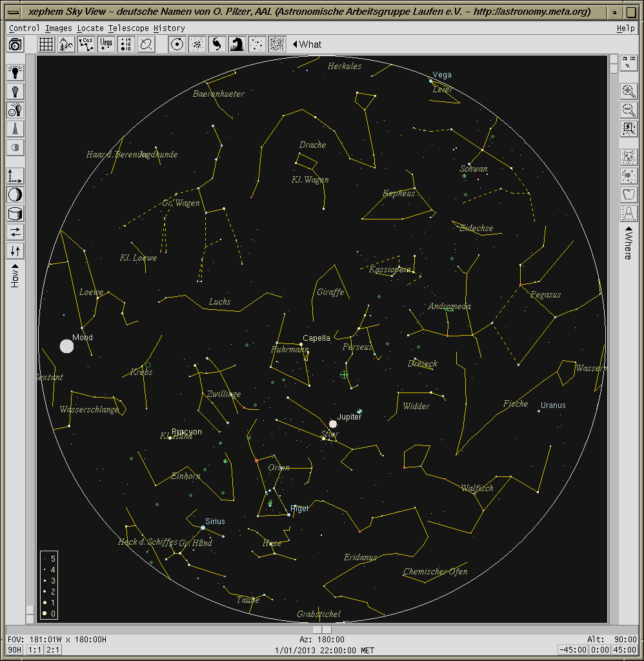Click the Uranus label
644x661 pixels.
[x=553, y=405]
